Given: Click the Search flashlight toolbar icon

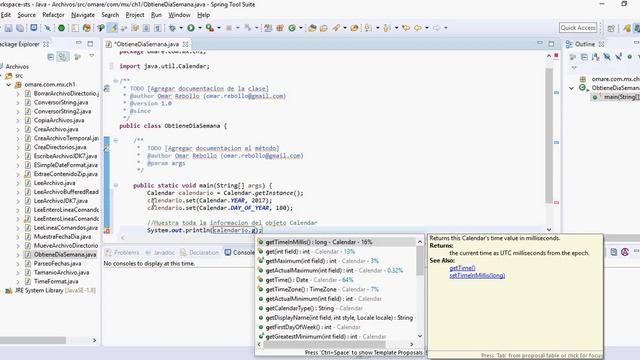Looking at the screenshot, I should click(x=336, y=28).
